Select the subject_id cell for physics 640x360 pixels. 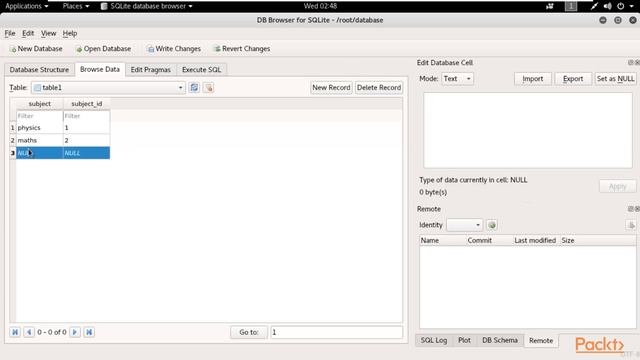pyautogui.click(x=87, y=128)
